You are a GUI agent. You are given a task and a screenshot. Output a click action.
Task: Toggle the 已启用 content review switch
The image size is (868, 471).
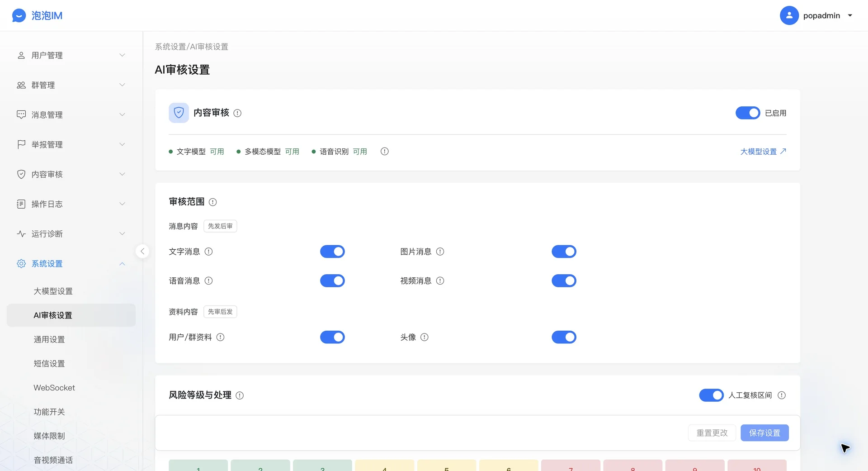748,113
